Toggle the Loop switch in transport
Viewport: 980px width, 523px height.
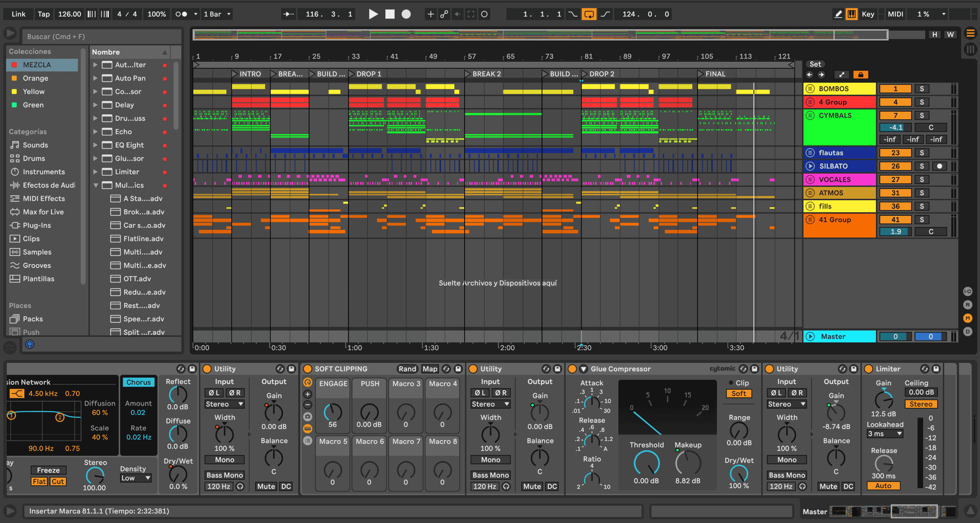tap(588, 14)
